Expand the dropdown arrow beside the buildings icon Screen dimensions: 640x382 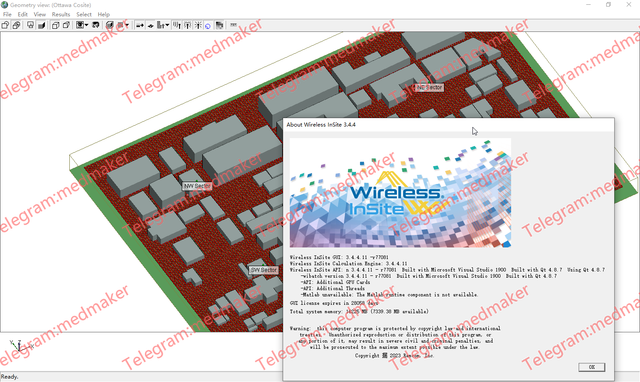167,25
